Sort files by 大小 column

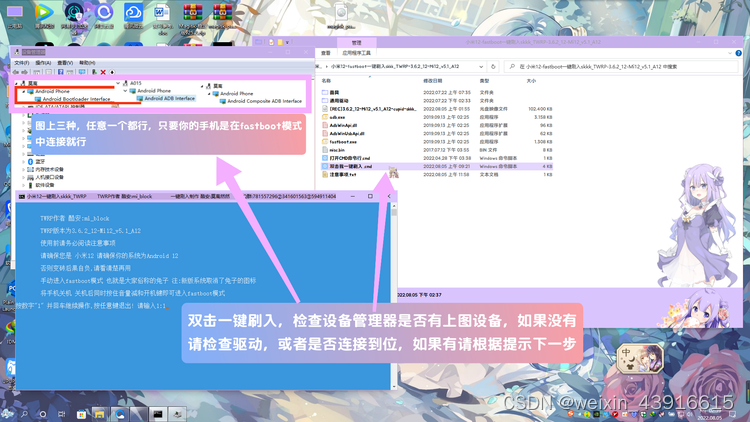point(531,81)
